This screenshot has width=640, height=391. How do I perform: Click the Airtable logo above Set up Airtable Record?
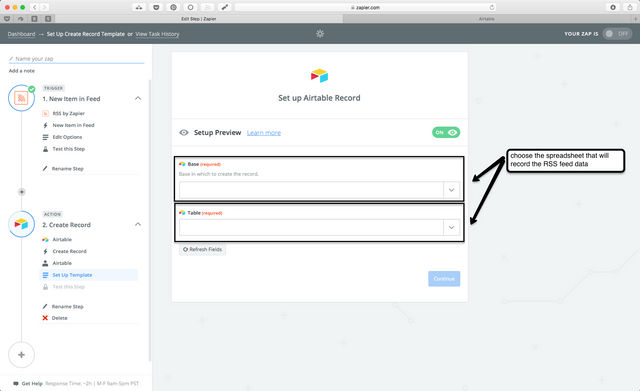click(x=319, y=76)
